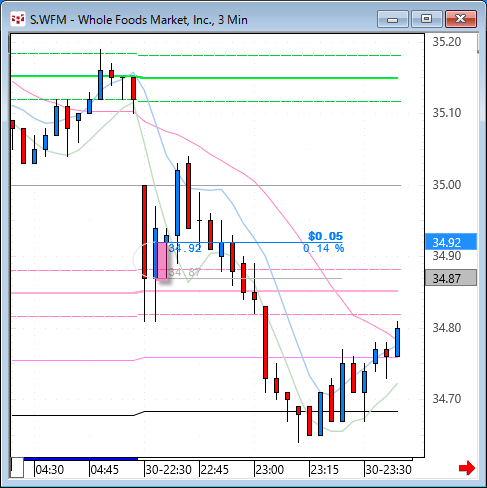Screen dimensions: 487x488
Task: Click the chart application icon in title bar
Action: pos(18,19)
